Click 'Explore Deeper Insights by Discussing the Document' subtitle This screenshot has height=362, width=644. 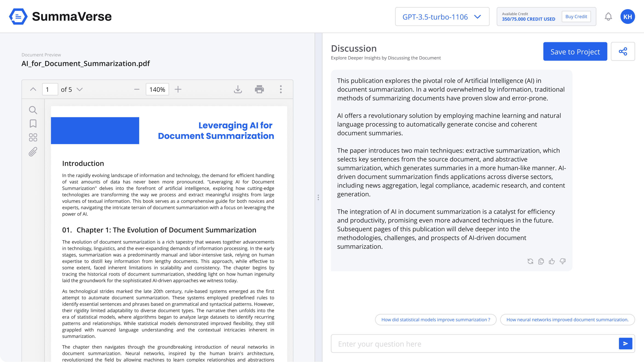tap(386, 58)
